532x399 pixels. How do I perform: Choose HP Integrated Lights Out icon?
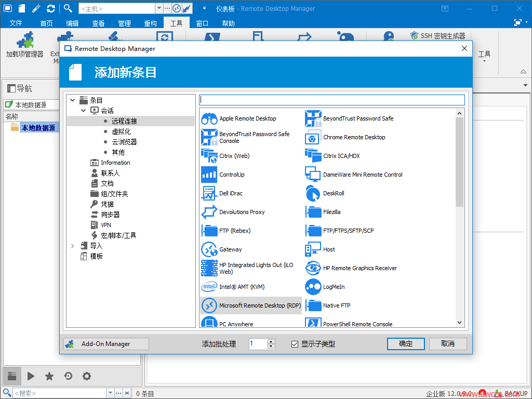point(209,268)
